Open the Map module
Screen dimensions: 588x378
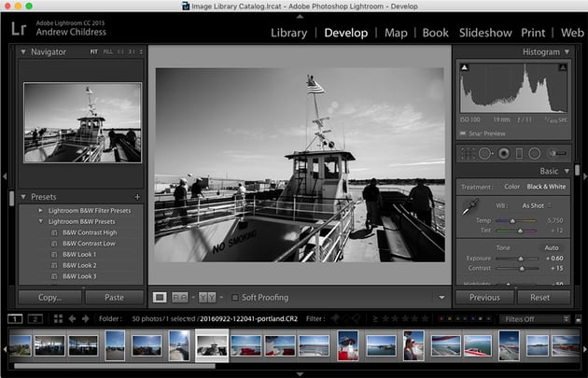click(396, 33)
